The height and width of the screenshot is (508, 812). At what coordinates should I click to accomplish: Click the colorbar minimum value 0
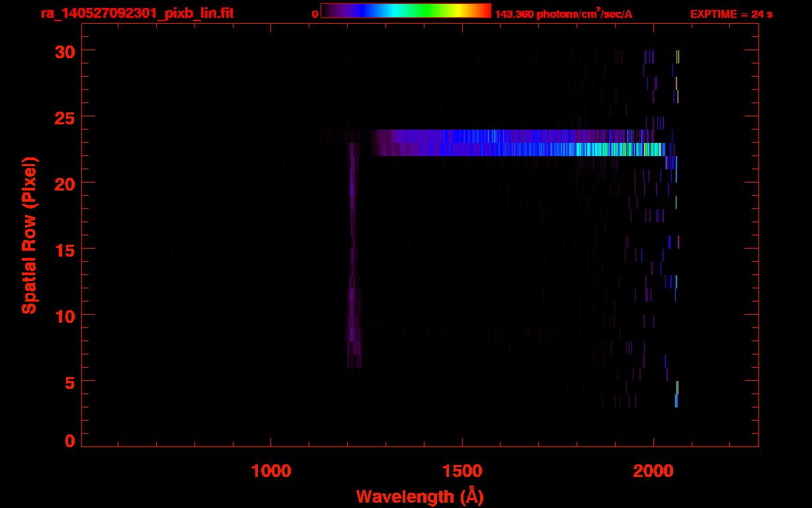coord(315,14)
